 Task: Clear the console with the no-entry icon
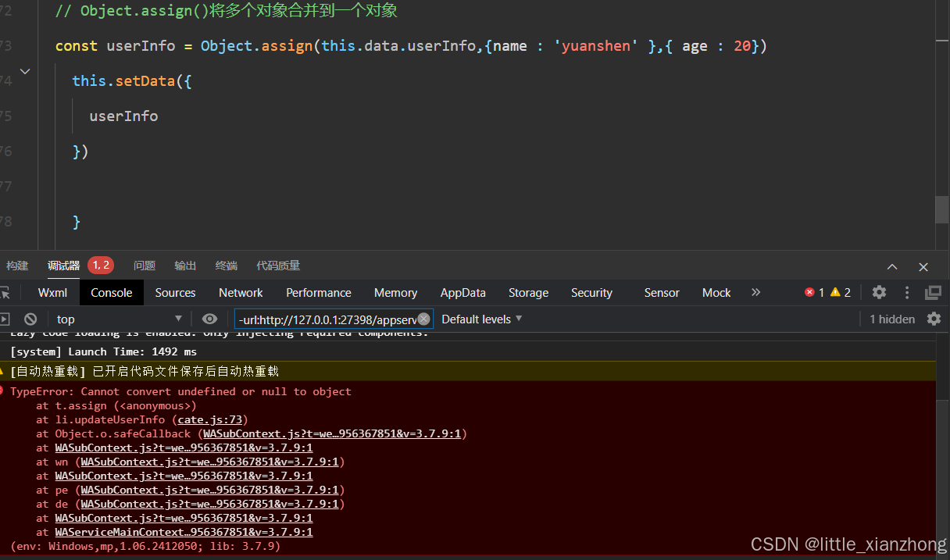pos(30,319)
